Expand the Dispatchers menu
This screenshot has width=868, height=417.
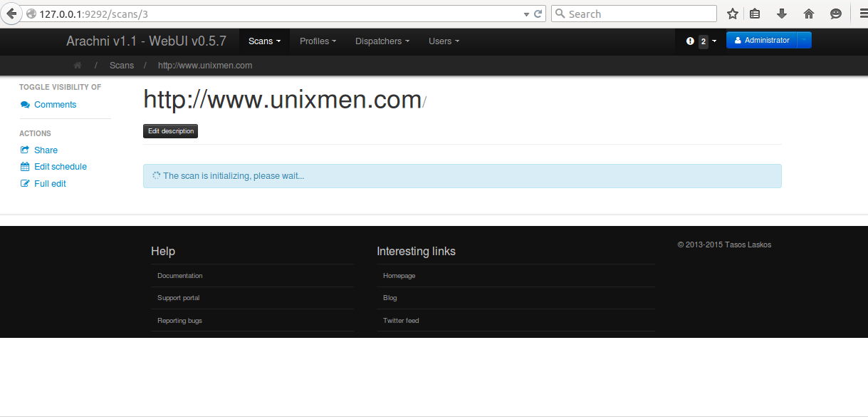coord(382,41)
